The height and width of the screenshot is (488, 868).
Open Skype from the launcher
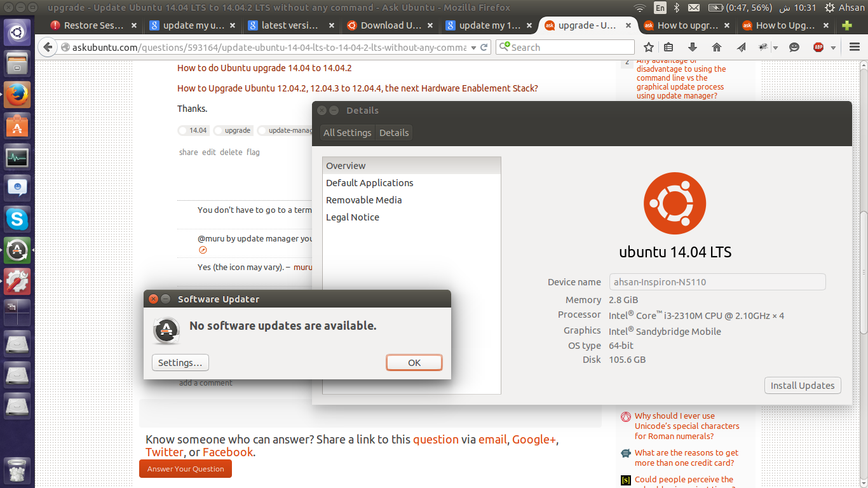click(16, 219)
